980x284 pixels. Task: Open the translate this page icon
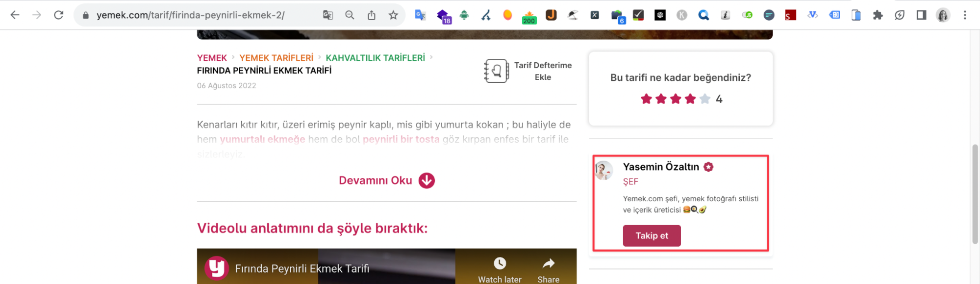coord(328,15)
